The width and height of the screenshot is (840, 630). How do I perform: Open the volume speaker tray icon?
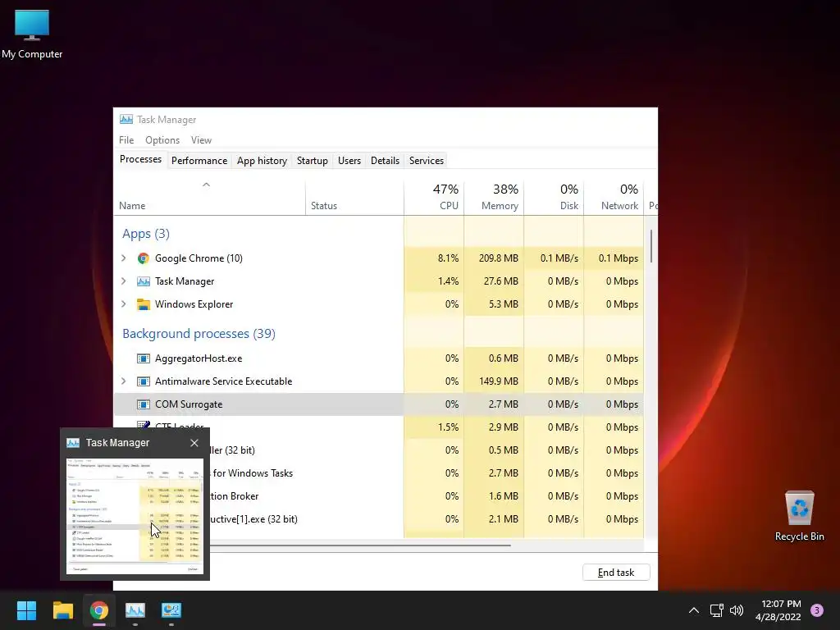(737, 610)
